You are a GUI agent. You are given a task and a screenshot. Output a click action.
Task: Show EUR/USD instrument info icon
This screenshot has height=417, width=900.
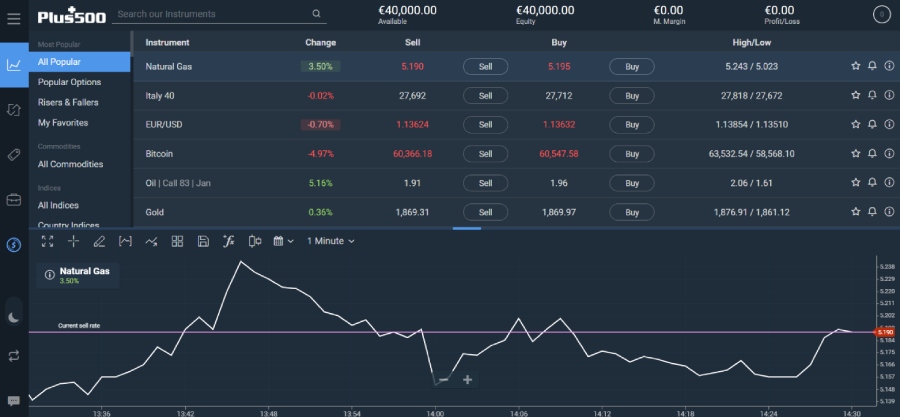889,124
